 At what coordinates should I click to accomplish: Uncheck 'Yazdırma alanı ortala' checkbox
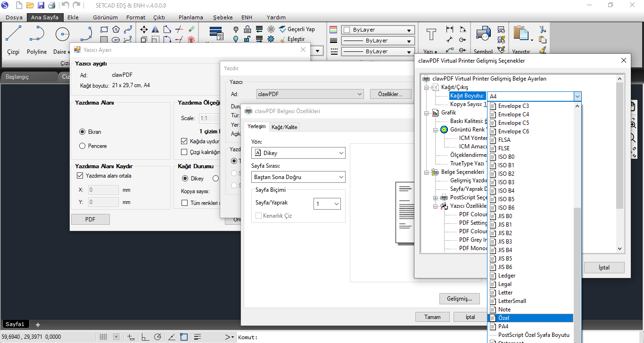click(x=80, y=176)
